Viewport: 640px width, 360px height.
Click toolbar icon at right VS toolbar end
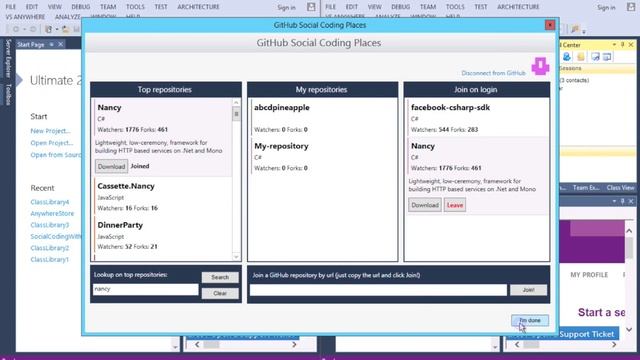click(575, 29)
